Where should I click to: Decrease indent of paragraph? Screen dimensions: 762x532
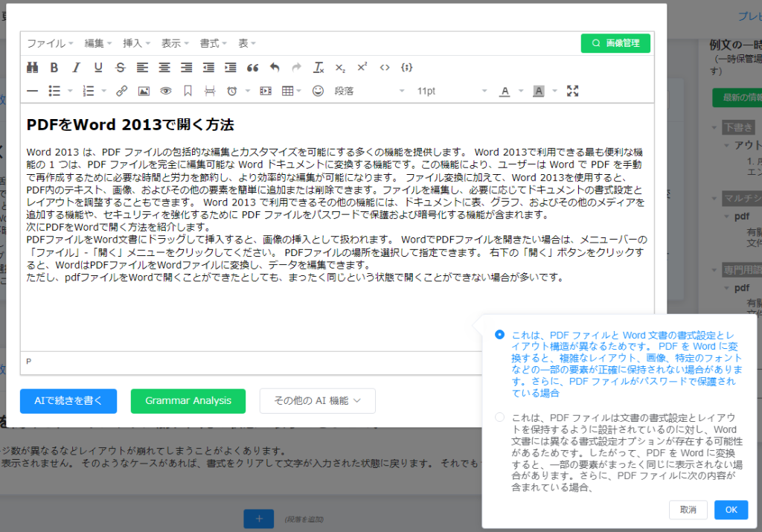[208, 68]
